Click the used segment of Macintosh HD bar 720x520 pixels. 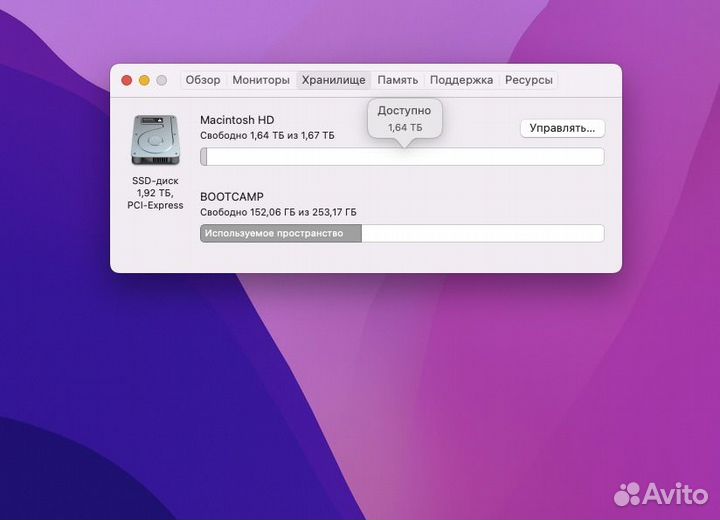(203, 157)
